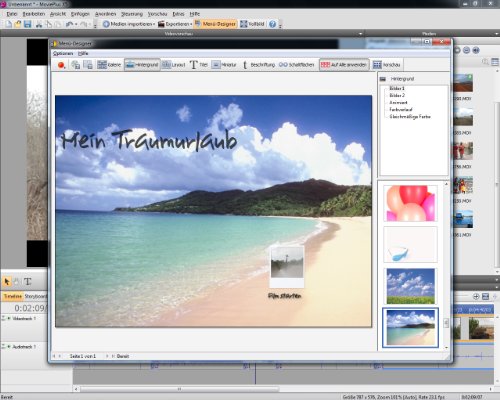Open the Exportieren dropdown arrow

click(x=191, y=24)
